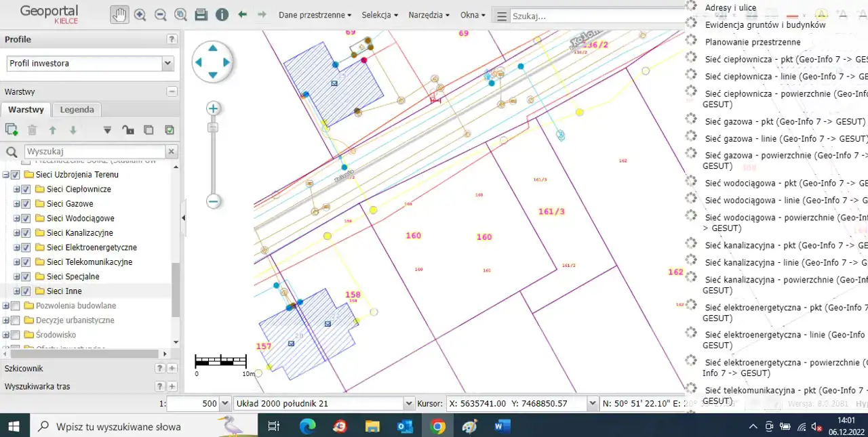Click the information identify icon
This screenshot has width=868, height=437.
coord(222,15)
